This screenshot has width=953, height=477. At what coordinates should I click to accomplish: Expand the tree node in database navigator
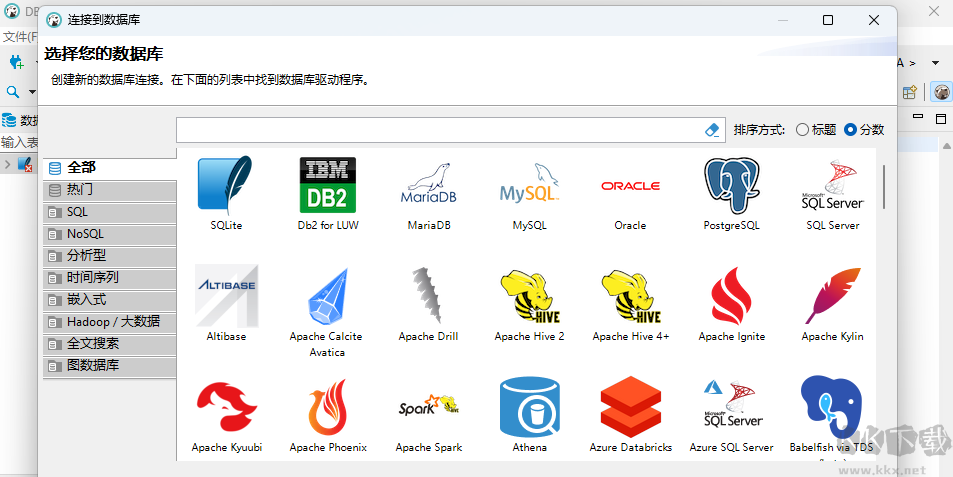(x=7, y=164)
